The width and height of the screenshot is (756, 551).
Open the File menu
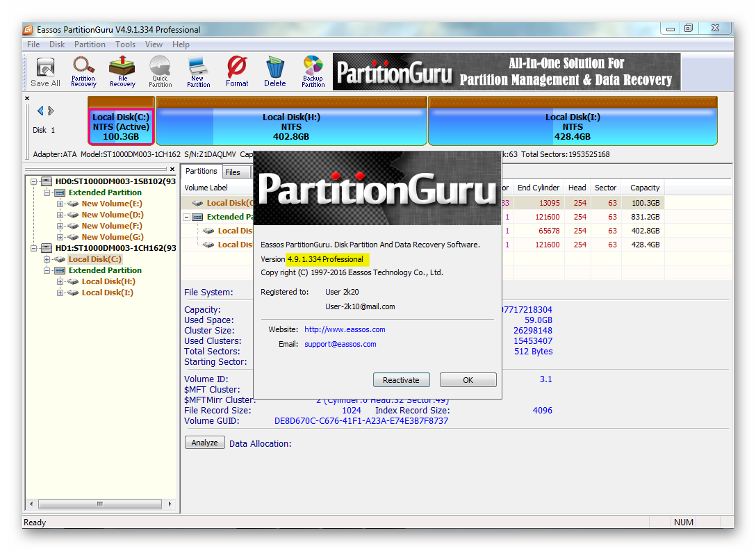pos(33,44)
